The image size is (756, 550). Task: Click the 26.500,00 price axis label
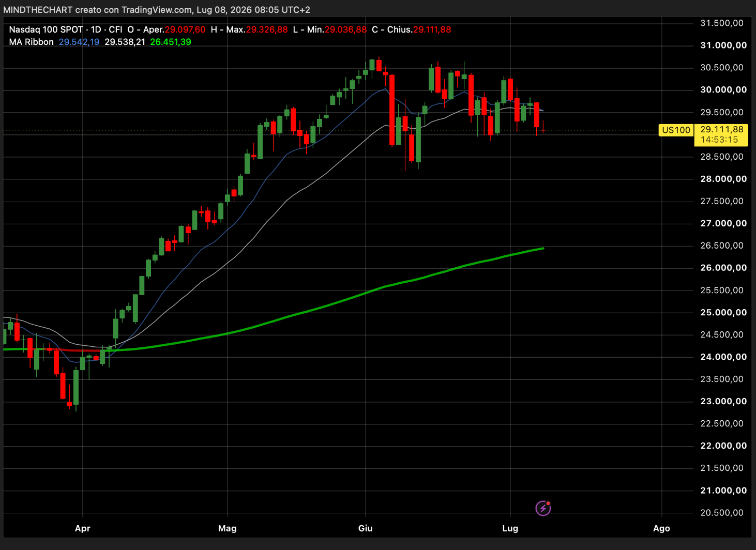[x=722, y=246]
